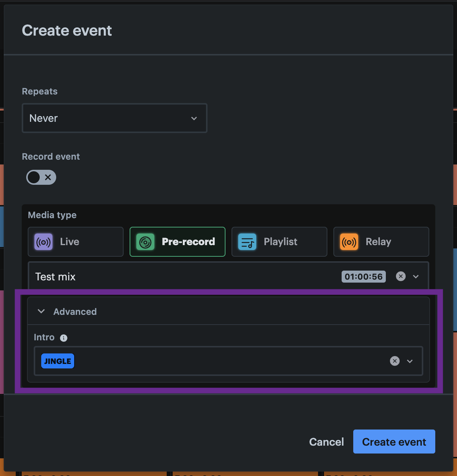Collapse the Advanced section
This screenshot has height=476, width=457.
[x=41, y=311]
